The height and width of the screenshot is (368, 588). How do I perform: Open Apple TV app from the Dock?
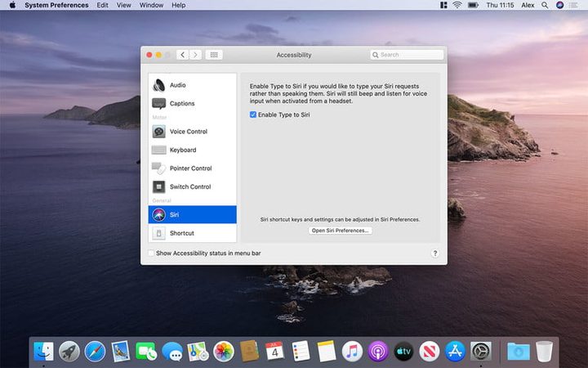pos(403,352)
